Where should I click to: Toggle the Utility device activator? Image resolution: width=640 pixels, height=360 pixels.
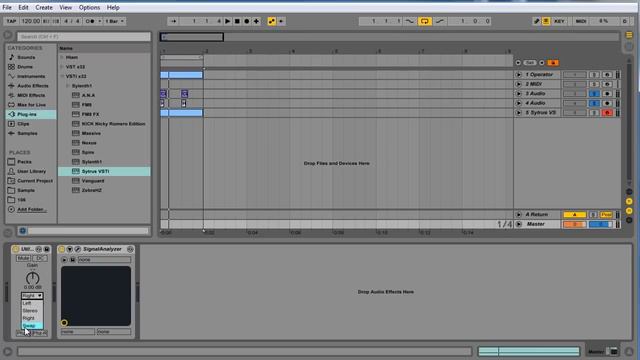[16, 249]
